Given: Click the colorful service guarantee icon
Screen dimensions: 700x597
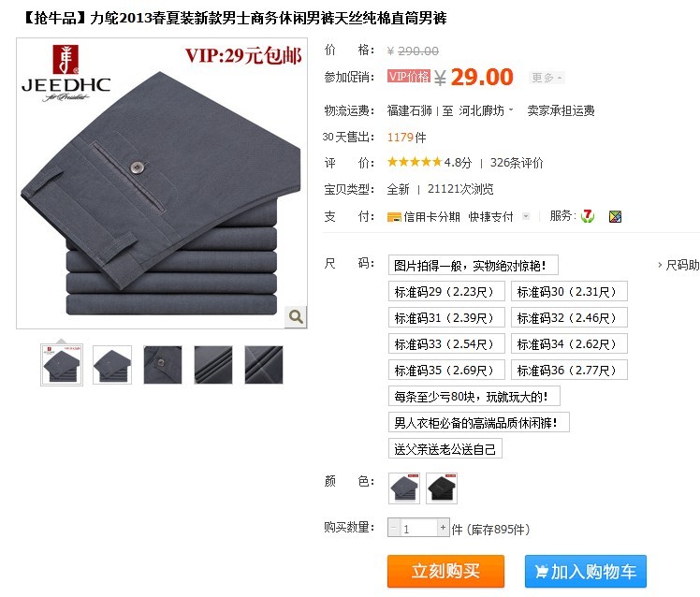Looking at the screenshot, I should click(x=615, y=217).
